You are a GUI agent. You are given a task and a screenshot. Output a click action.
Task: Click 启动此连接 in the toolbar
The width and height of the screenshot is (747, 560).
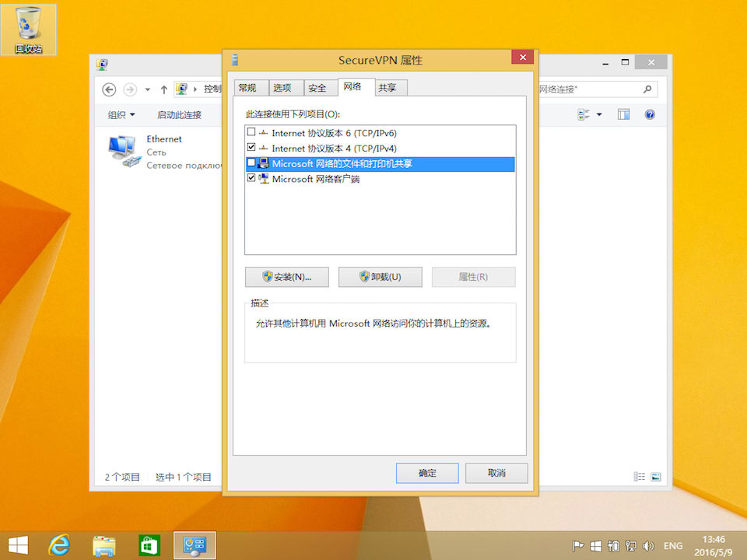coord(180,115)
